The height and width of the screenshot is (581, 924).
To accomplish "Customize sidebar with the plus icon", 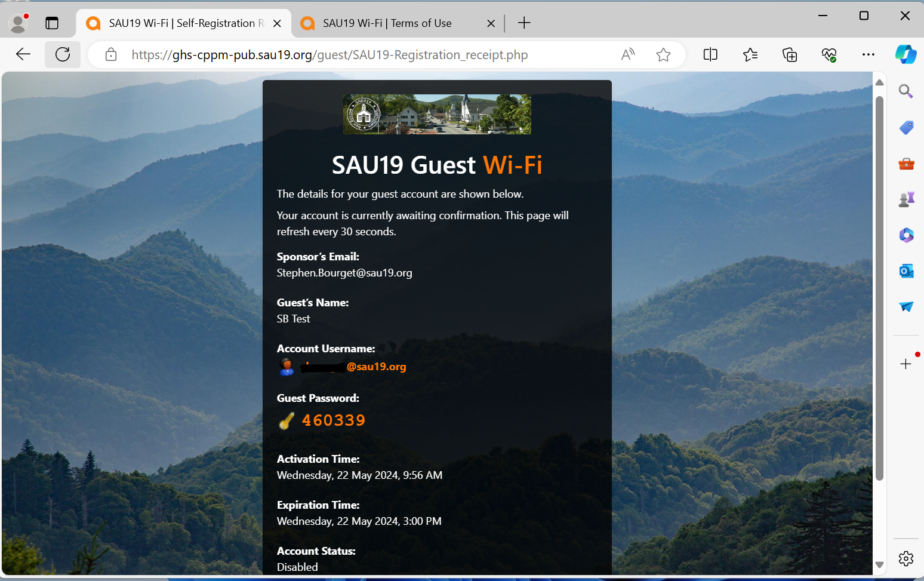I will click(906, 364).
